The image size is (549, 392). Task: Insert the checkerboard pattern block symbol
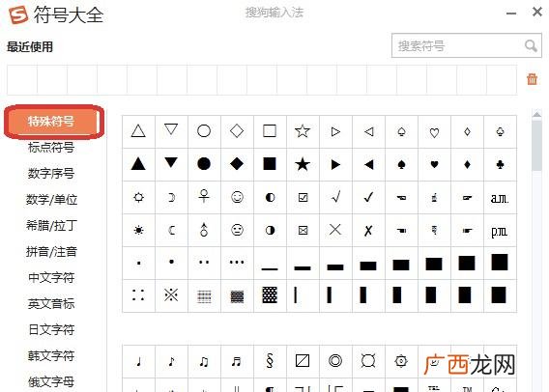[x=270, y=295]
